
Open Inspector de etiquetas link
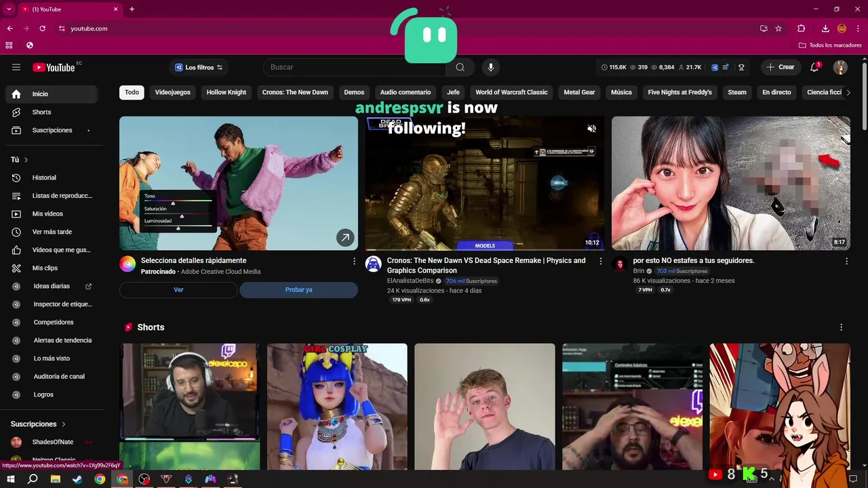[x=52, y=304]
